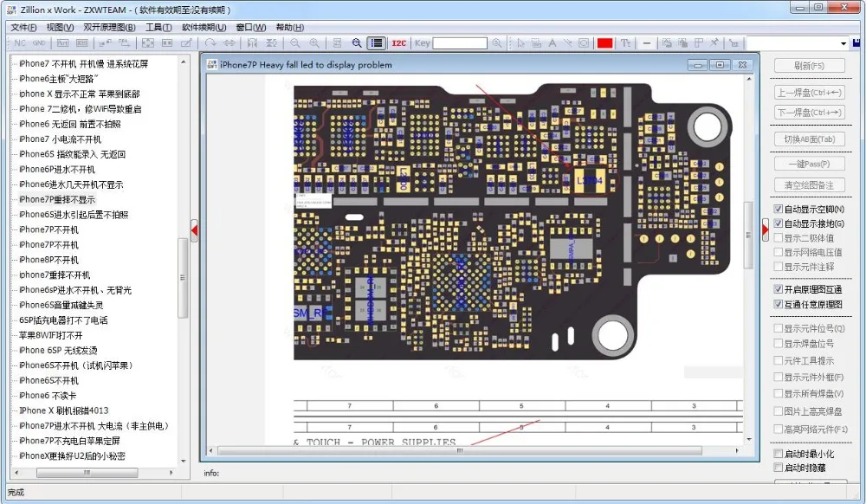The width and height of the screenshot is (866, 504).
Task: Open the 软件续期(U) menu
Action: point(204,27)
